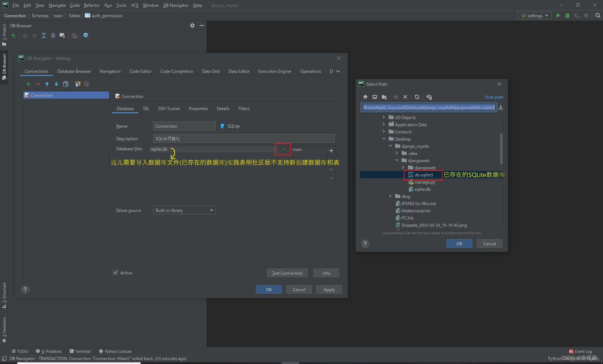Start debugging with bug icon
Viewport: 603px width, 364px height.
[567, 15]
